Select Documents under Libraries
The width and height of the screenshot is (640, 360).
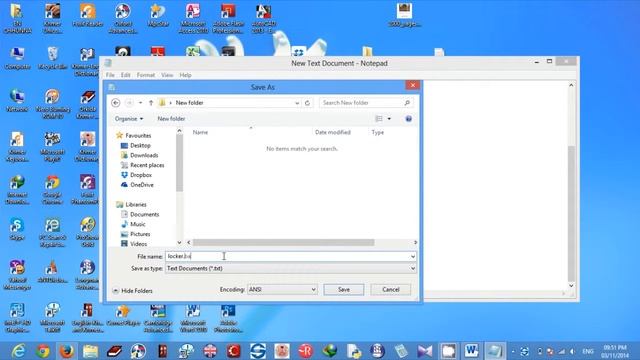coord(140,214)
